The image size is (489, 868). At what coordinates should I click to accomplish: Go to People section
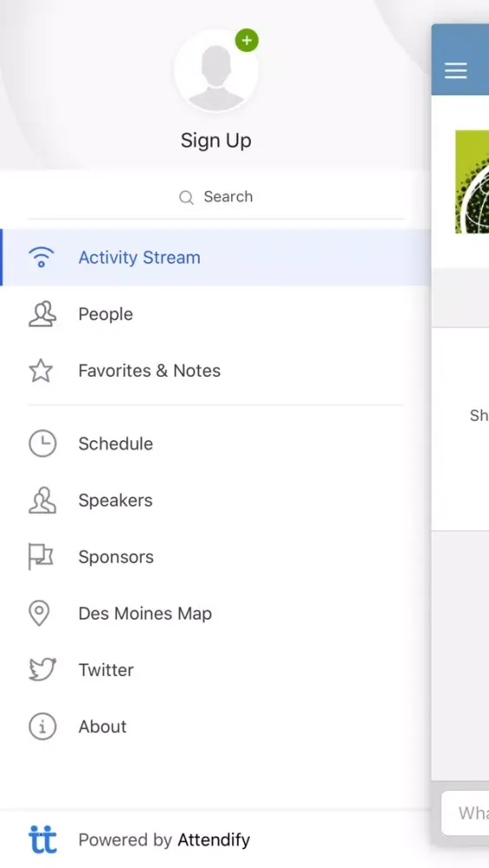[x=215, y=314]
